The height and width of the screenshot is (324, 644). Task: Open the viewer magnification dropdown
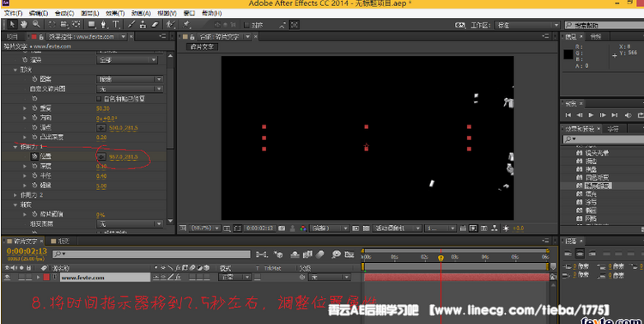click(x=205, y=229)
